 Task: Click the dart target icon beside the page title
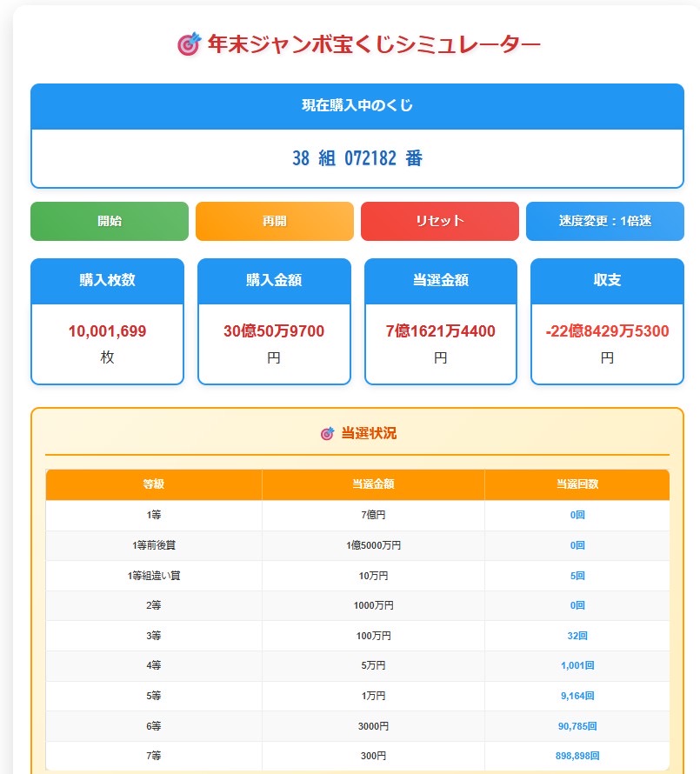tap(189, 44)
